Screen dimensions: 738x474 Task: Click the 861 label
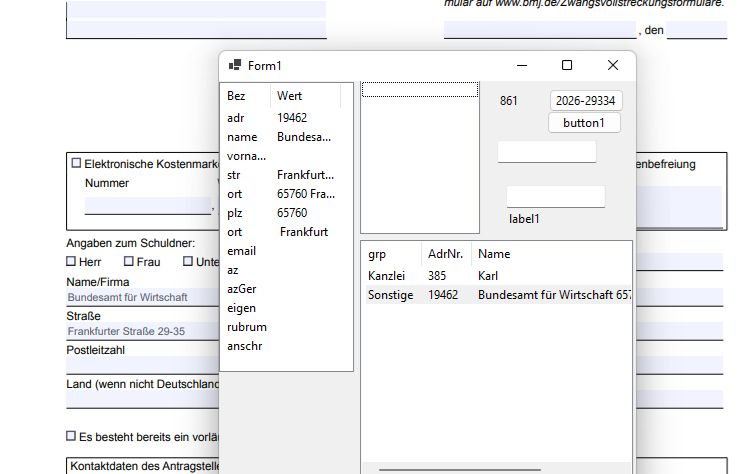(508, 101)
